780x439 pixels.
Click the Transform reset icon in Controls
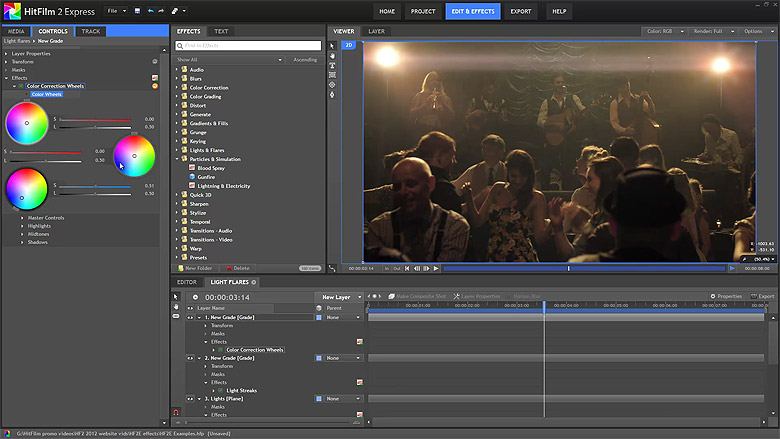(155, 62)
